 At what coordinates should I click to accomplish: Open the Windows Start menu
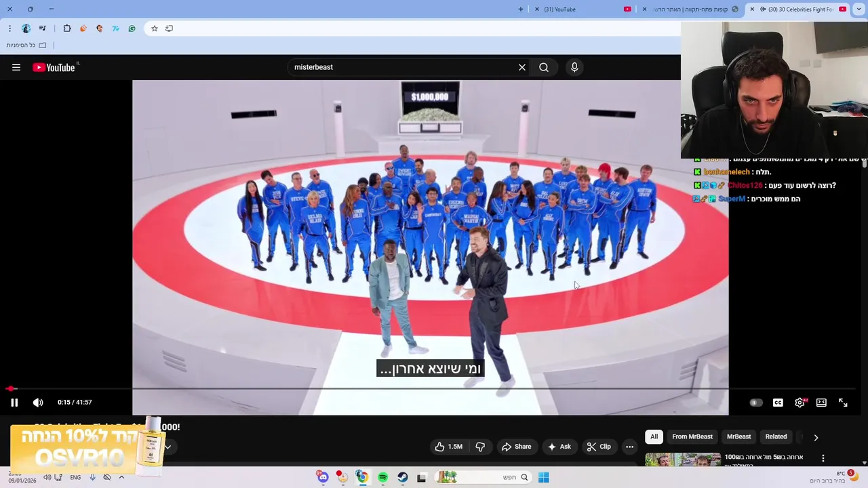point(543,477)
